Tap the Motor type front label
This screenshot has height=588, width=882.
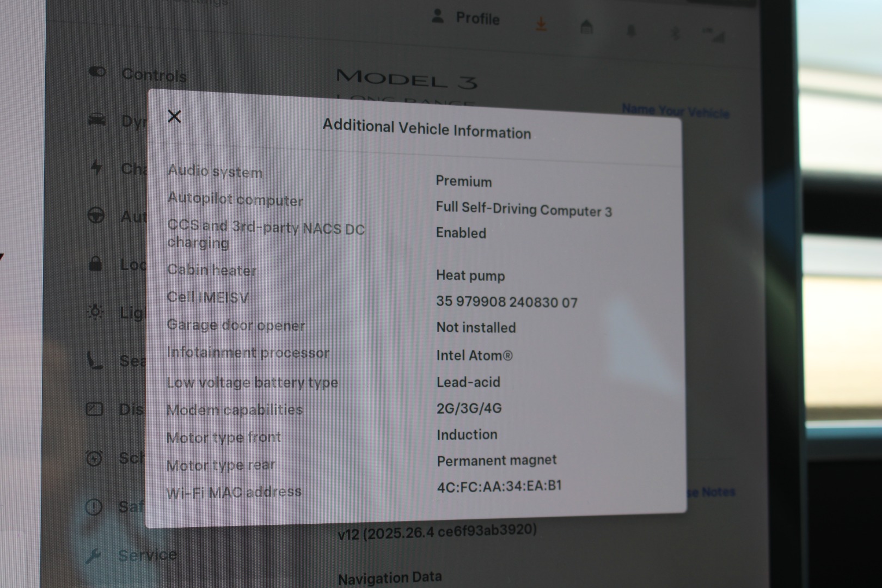(x=224, y=437)
